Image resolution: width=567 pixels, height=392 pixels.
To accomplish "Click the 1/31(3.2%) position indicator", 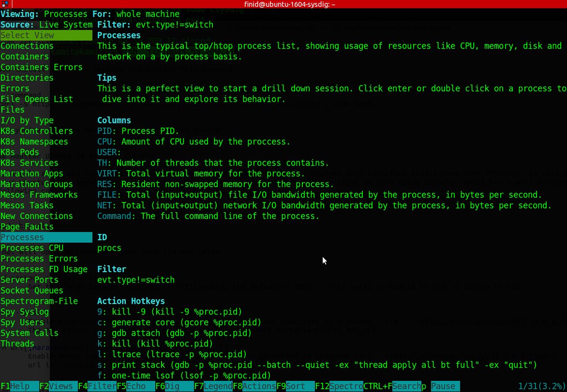I will coord(542,386).
